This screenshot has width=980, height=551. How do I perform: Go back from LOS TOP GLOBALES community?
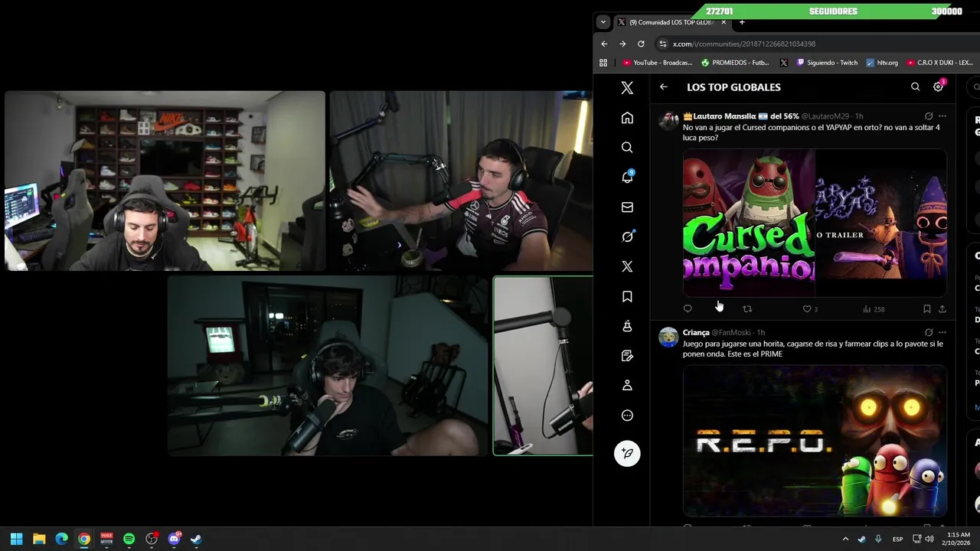tap(664, 87)
